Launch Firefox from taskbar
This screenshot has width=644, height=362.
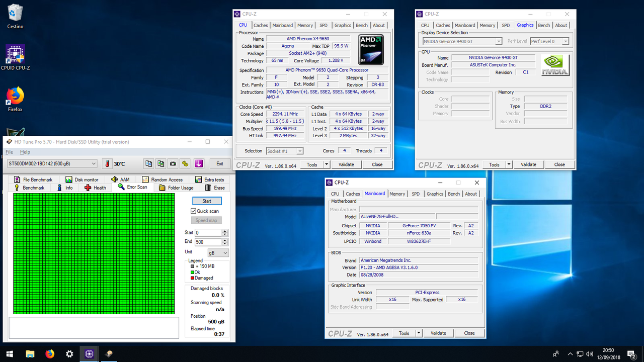(x=50, y=354)
